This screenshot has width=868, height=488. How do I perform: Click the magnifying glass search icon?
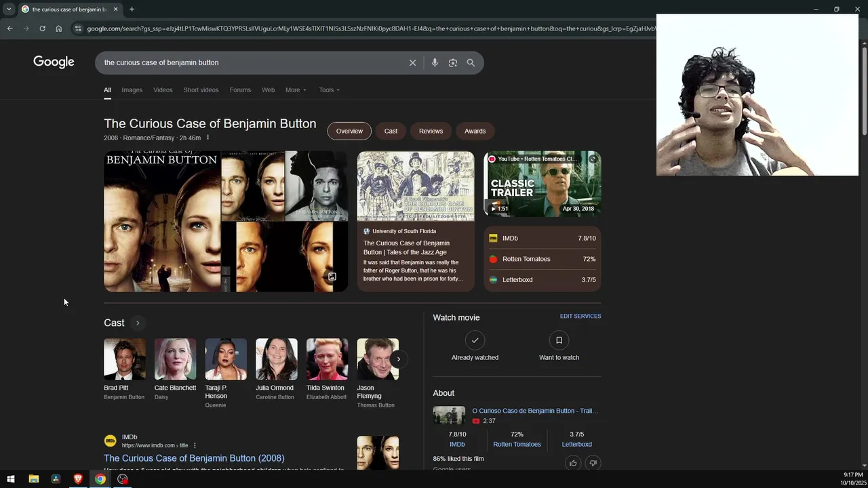[x=471, y=63]
